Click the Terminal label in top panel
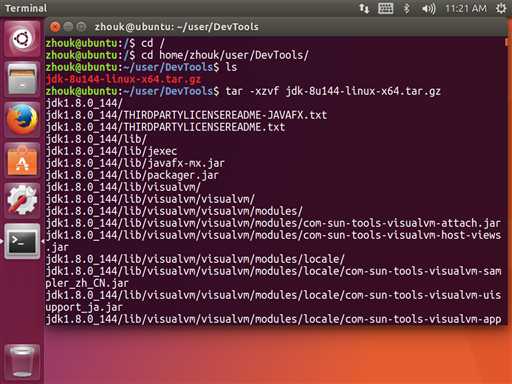512x384 pixels. tap(26, 8)
